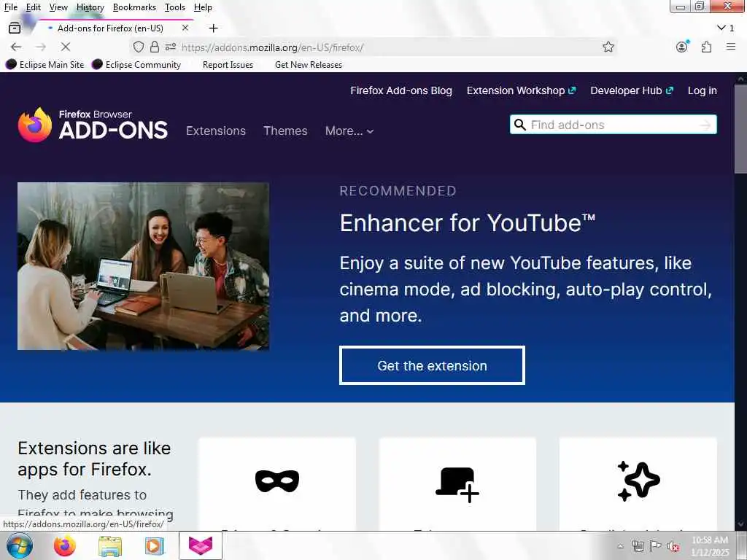Go to Extensions section
This screenshot has height=560, width=747.
(216, 131)
